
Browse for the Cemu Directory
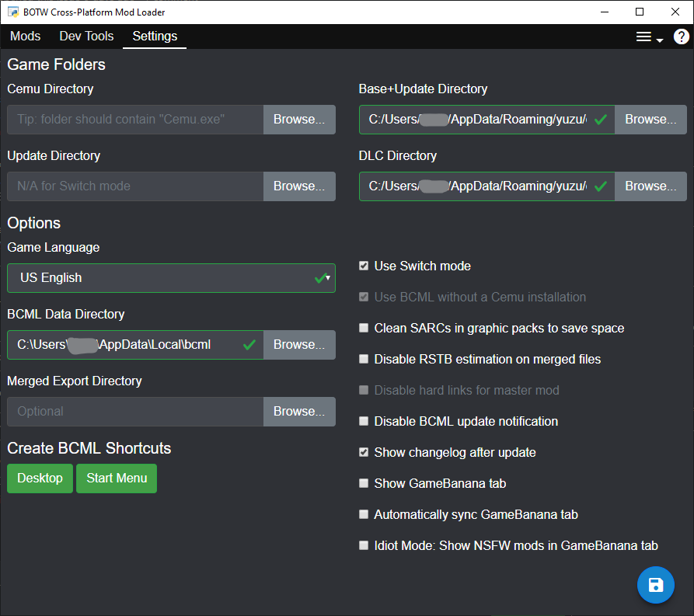299,120
